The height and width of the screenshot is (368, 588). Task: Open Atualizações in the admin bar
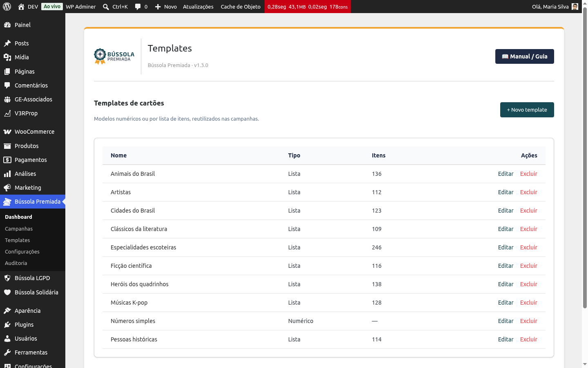[x=198, y=7]
